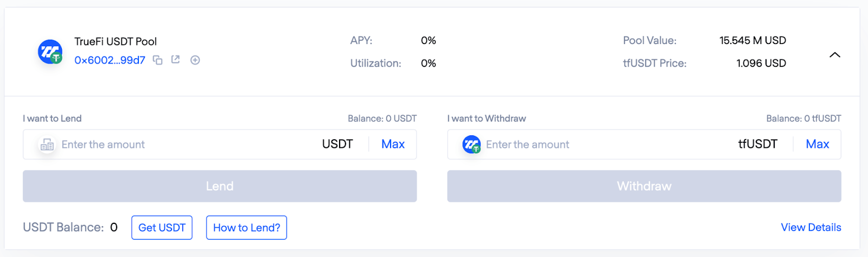Click the Balance: 0 tfUSDT label

(803, 118)
